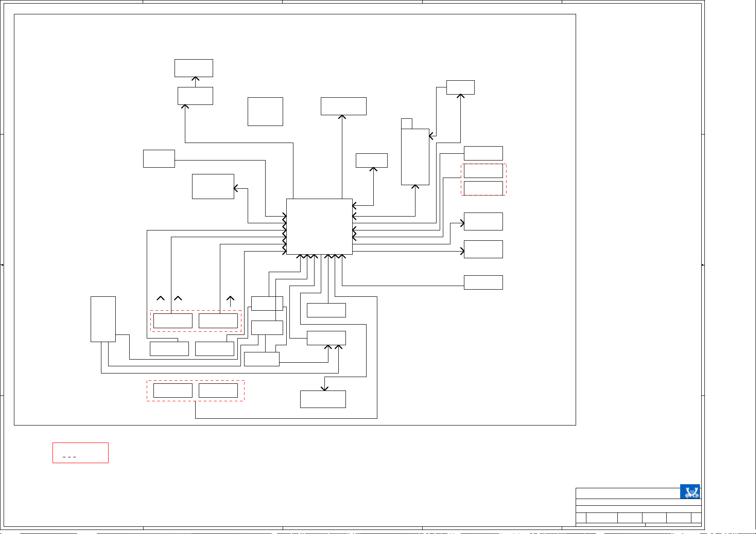Select the large central block with most connections
The image size is (756, 534).
pos(319,226)
